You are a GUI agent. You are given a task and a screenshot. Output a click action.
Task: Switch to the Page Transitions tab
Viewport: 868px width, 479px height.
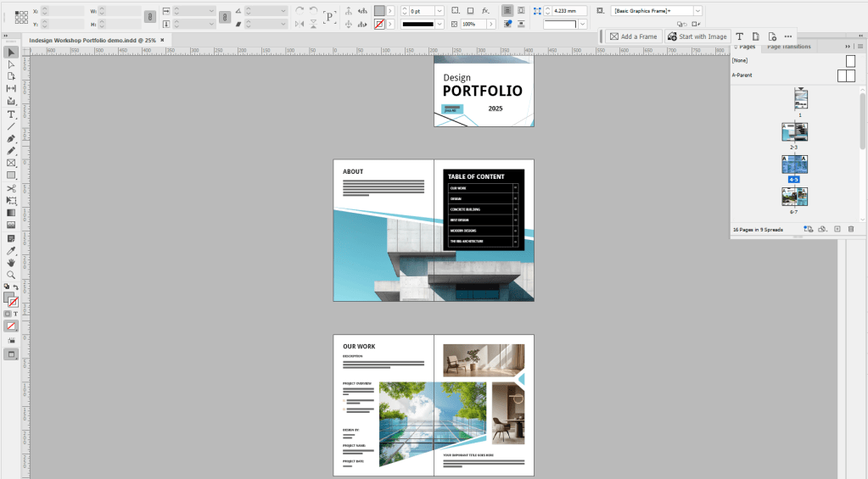tap(788, 47)
